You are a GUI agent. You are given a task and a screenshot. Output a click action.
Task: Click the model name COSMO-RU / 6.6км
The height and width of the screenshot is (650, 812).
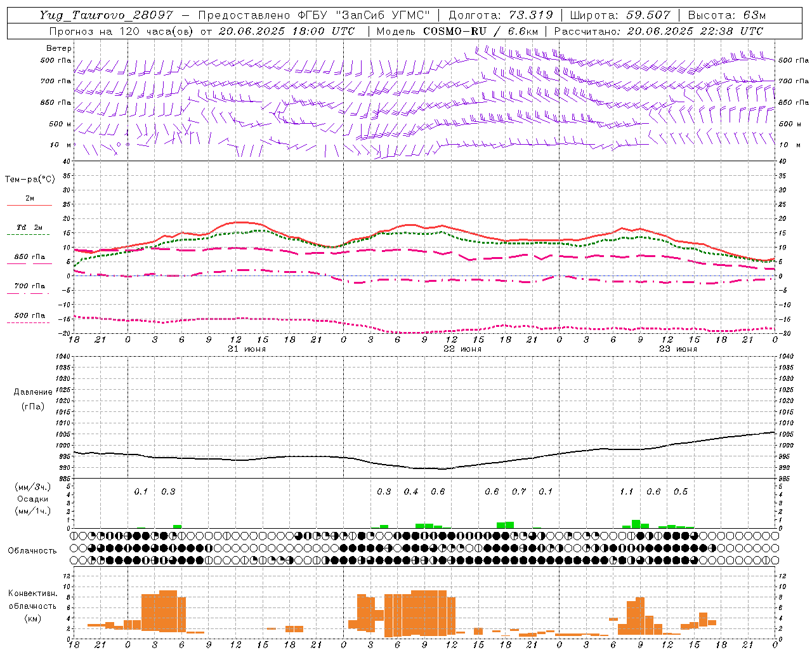[x=481, y=31]
